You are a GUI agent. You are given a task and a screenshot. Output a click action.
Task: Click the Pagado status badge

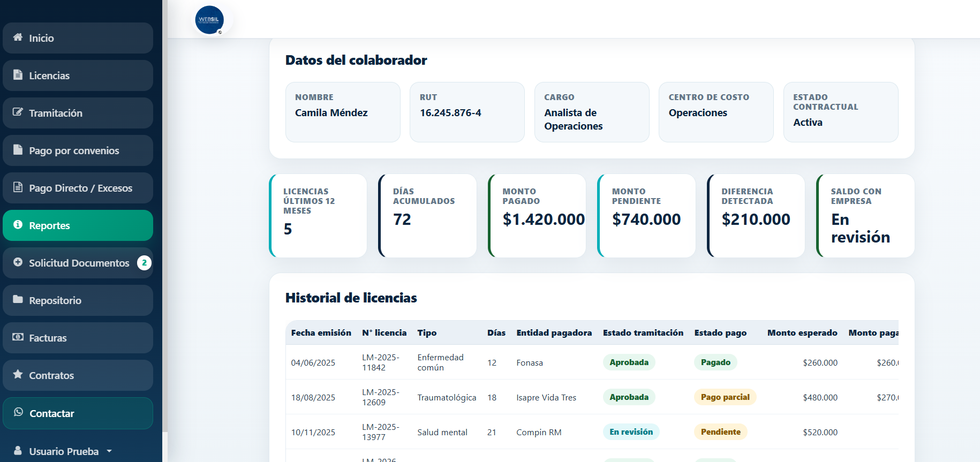coord(715,362)
